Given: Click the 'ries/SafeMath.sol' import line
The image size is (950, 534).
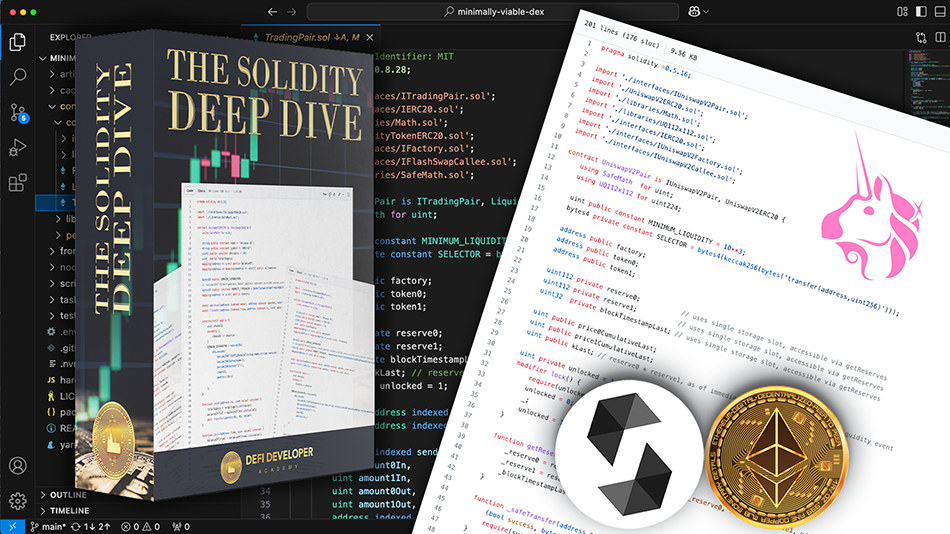Looking at the screenshot, I should click(424, 175).
